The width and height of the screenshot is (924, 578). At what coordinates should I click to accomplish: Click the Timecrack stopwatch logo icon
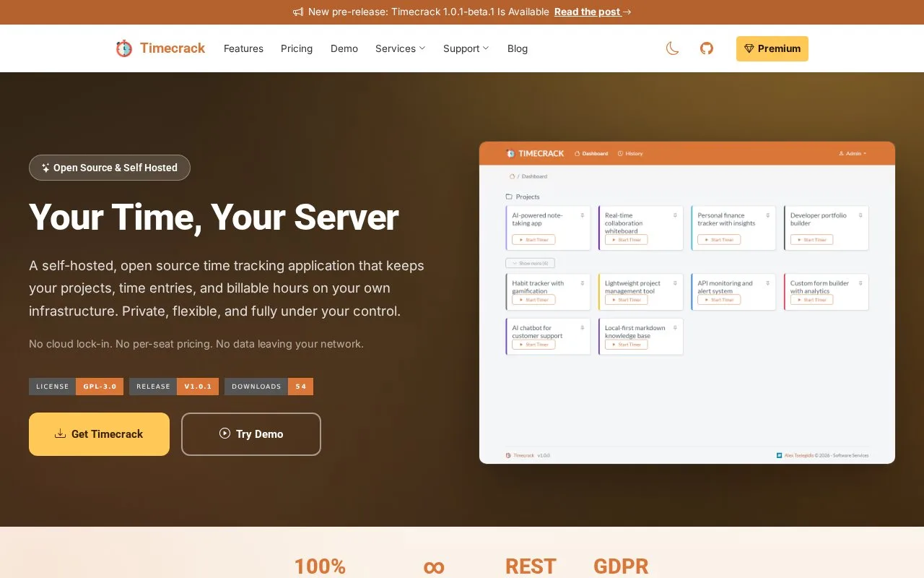click(124, 48)
